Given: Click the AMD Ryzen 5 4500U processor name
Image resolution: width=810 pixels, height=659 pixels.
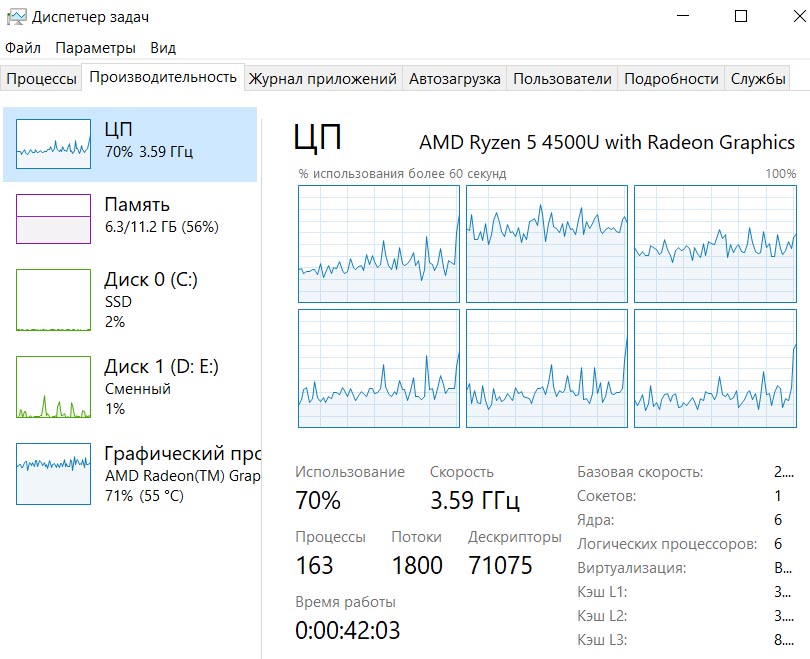Looking at the screenshot, I should tap(606, 142).
